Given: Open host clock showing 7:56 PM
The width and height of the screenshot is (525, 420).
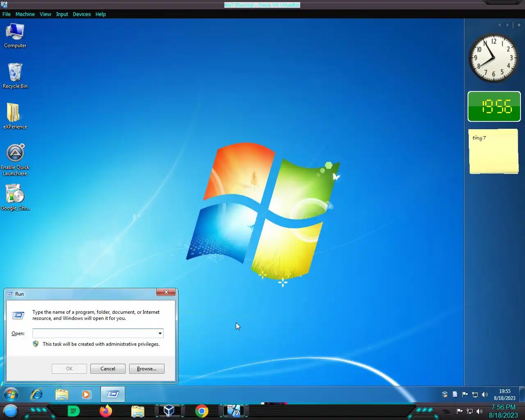Looking at the screenshot, I should 503,411.
